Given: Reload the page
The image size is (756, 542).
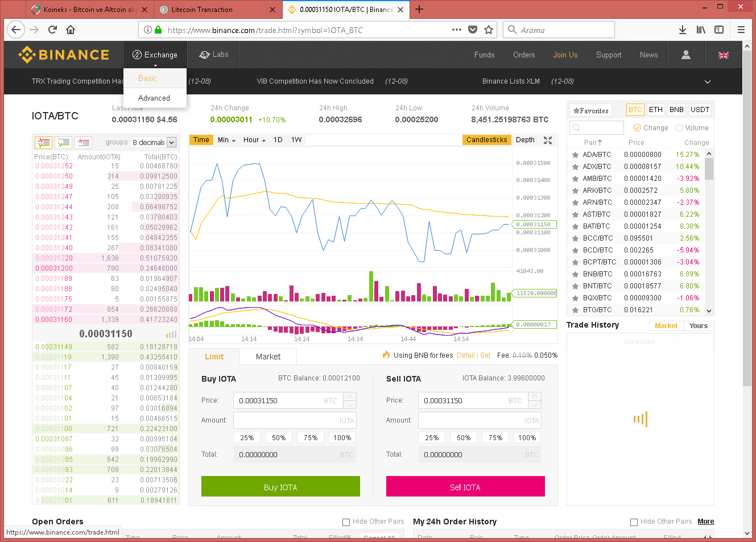Looking at the screenshot, I should pyautogui.click(x=53, y=30).
